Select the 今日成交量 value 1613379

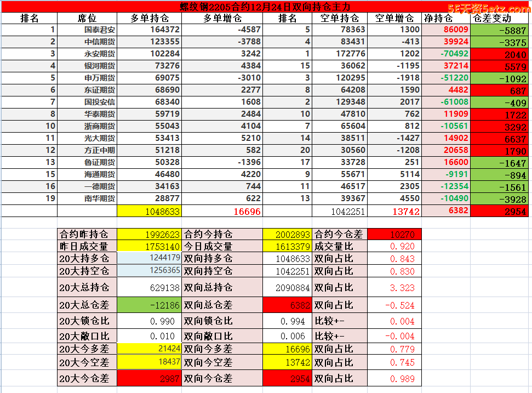tap(287, 247)
